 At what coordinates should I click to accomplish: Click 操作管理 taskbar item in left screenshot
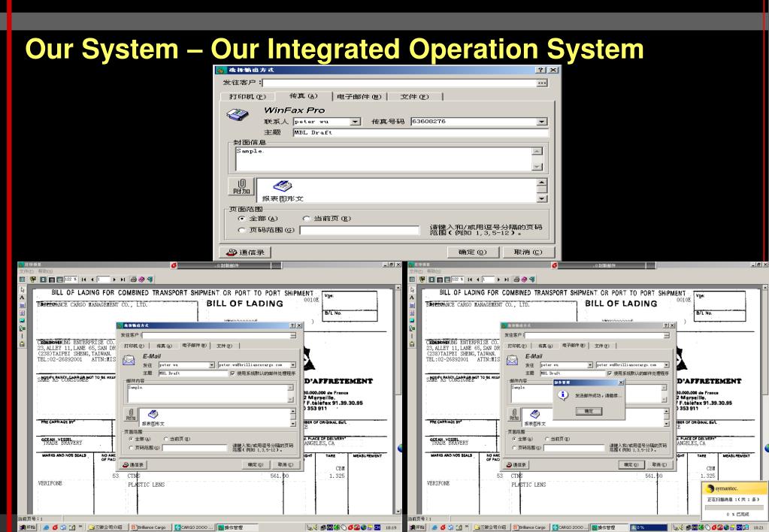[x=236, y=527]
